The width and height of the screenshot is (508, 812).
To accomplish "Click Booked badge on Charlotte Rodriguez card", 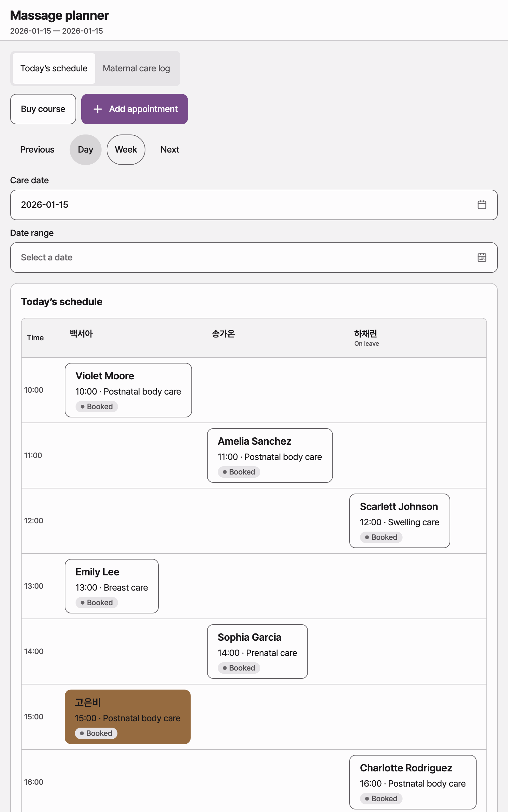I will [381, 799].
